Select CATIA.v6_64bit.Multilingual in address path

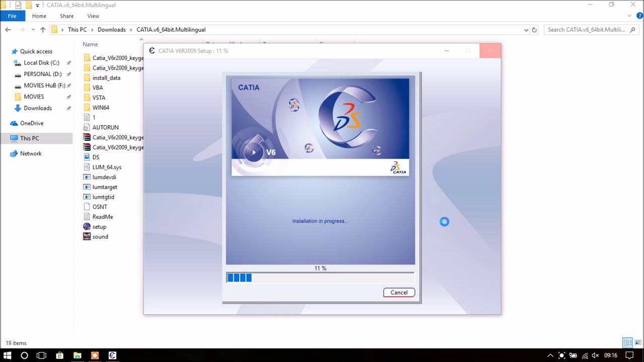[171, 30]
